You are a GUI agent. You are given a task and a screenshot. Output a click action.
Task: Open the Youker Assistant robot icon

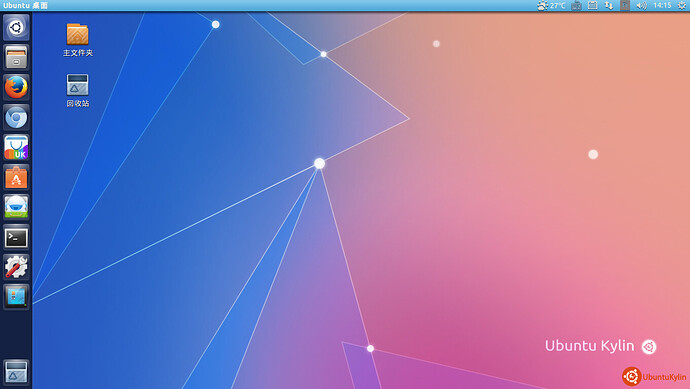[16, 207]
